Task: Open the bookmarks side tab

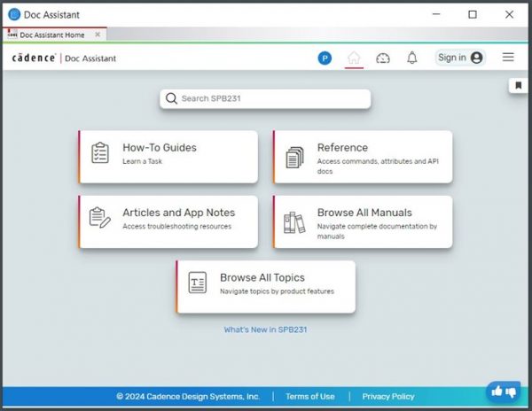Action: tap(518, 85)
